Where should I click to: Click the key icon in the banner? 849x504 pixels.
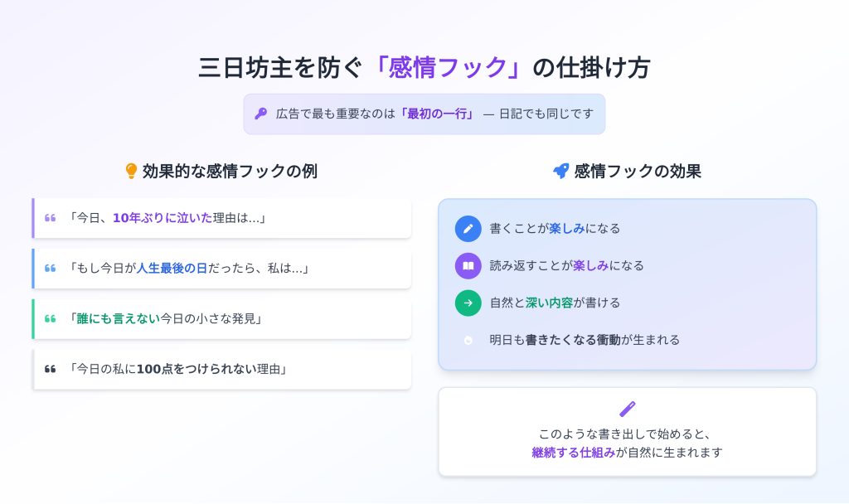260,114
